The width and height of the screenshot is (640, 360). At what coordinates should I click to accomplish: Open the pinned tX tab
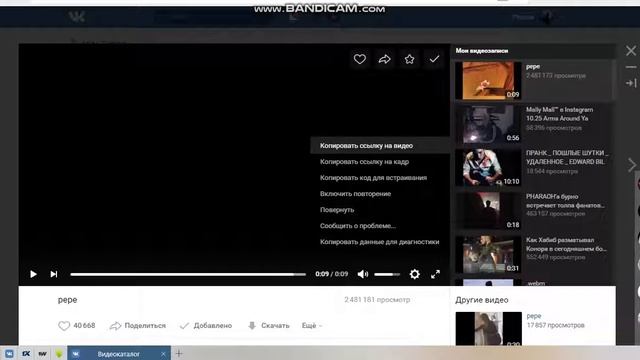(26, 353)
